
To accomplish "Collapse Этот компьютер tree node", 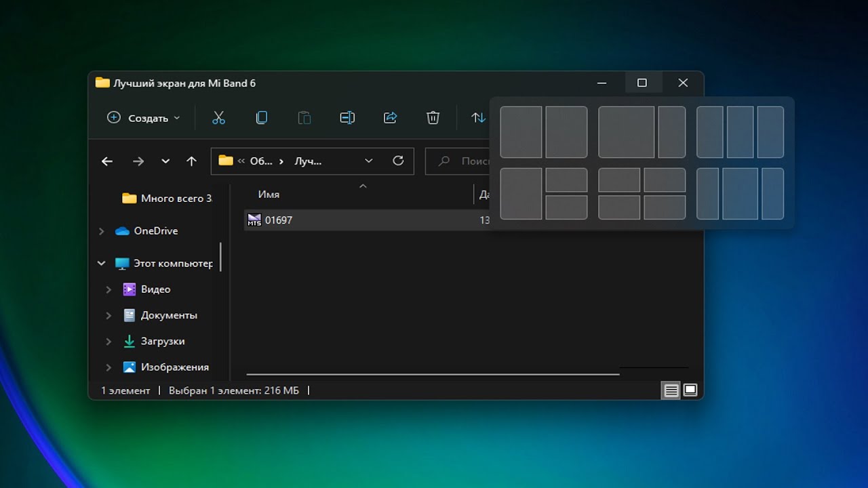I will 101,264.
